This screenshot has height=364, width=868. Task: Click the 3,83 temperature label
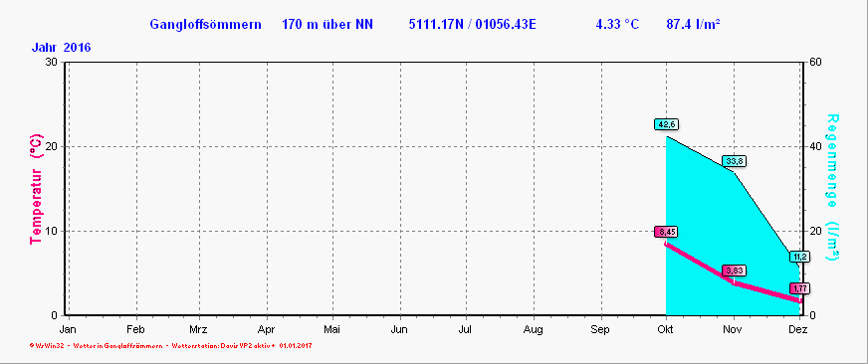[734, 271]
